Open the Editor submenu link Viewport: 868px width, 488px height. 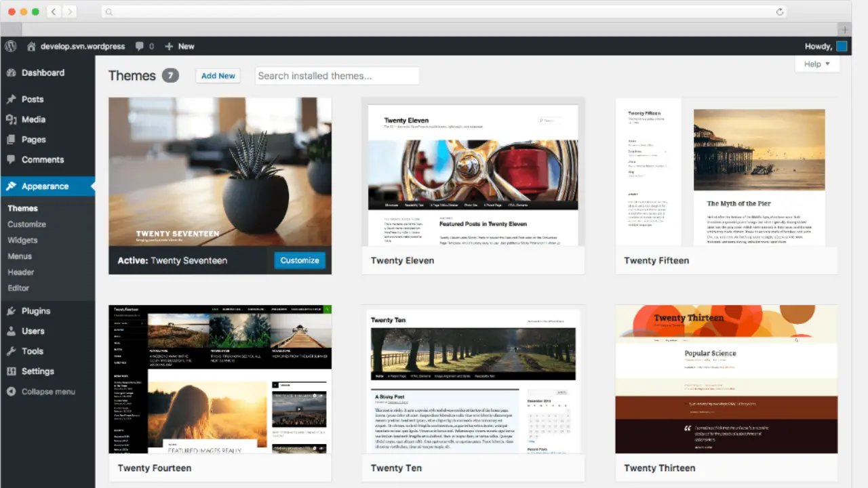(x=18, y=288)
